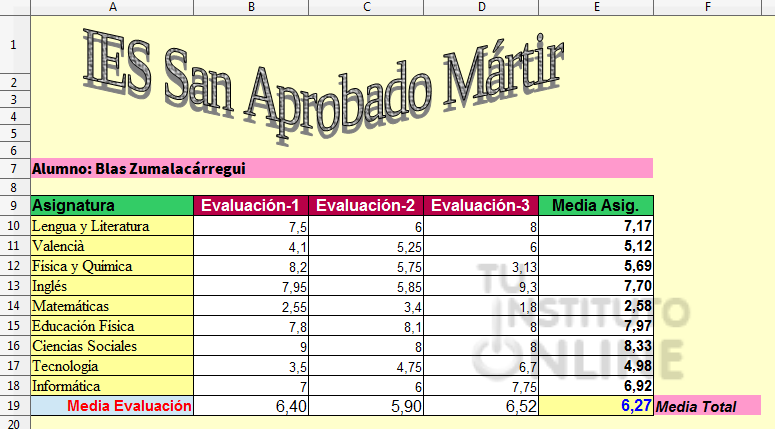
Task: Click the Evaluación-3 header cell
Action: (x=481, y=205)
